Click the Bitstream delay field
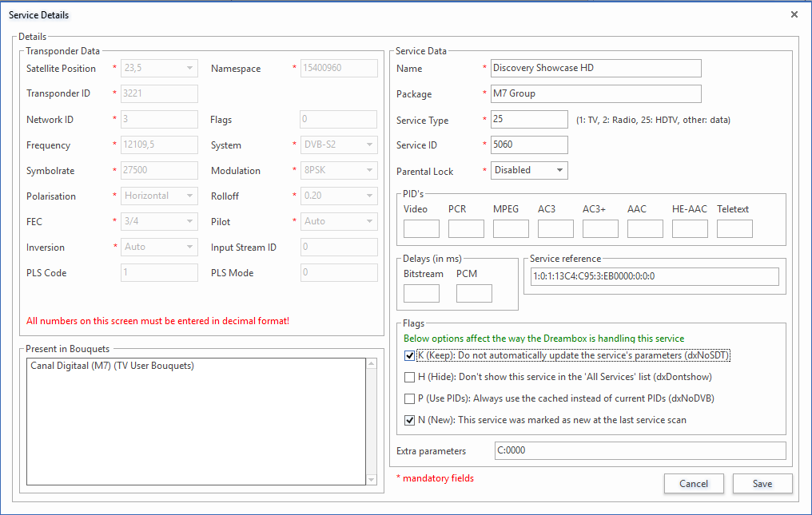The height and width of the screenshot is (515, 812). [421, 294]
